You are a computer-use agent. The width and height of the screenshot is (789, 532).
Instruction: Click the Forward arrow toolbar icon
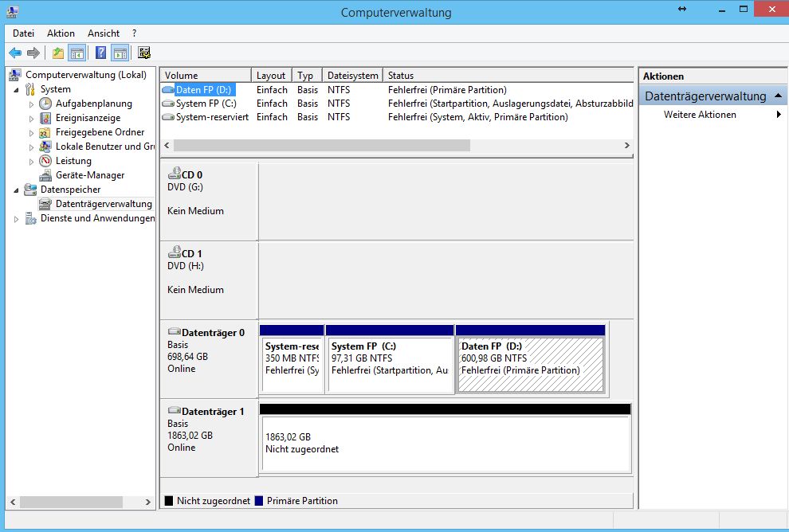click(x=33, y=53)
